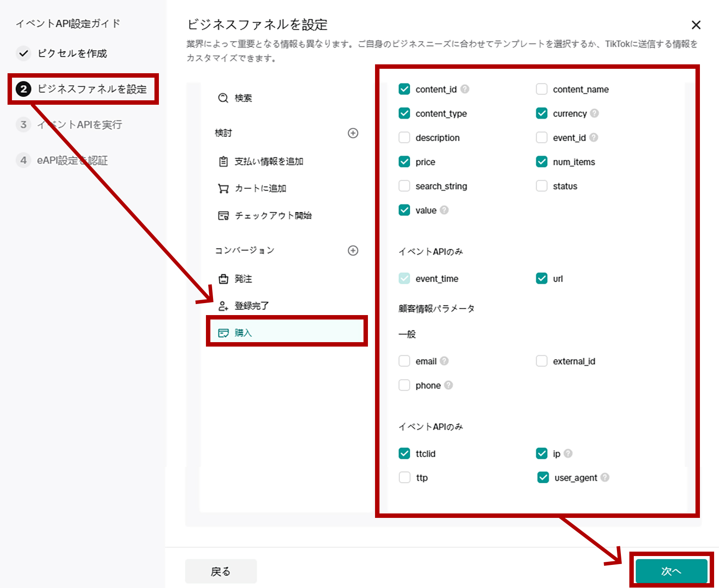Image resolution: width=719 pixels, height=588 pixels.
Task: Click the カートに追加 cart icon
Action: pos(224,188)
